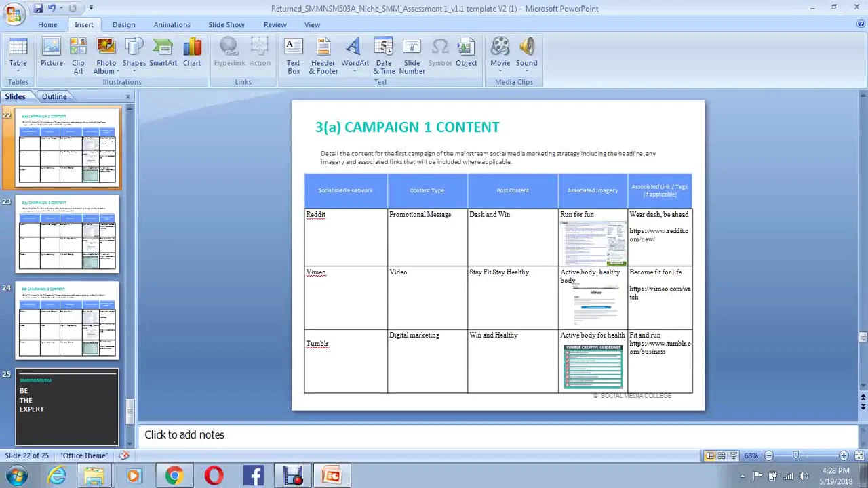
Task: Open Internet Explorer from taskbar
Action: coord(57,476)
